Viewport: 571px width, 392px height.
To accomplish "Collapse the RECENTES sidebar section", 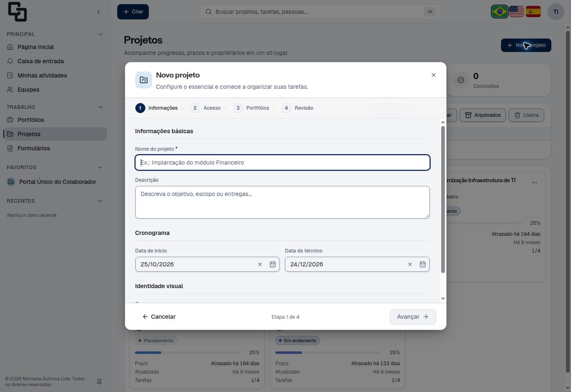I will pyautogui.click(x=100, y=201).
